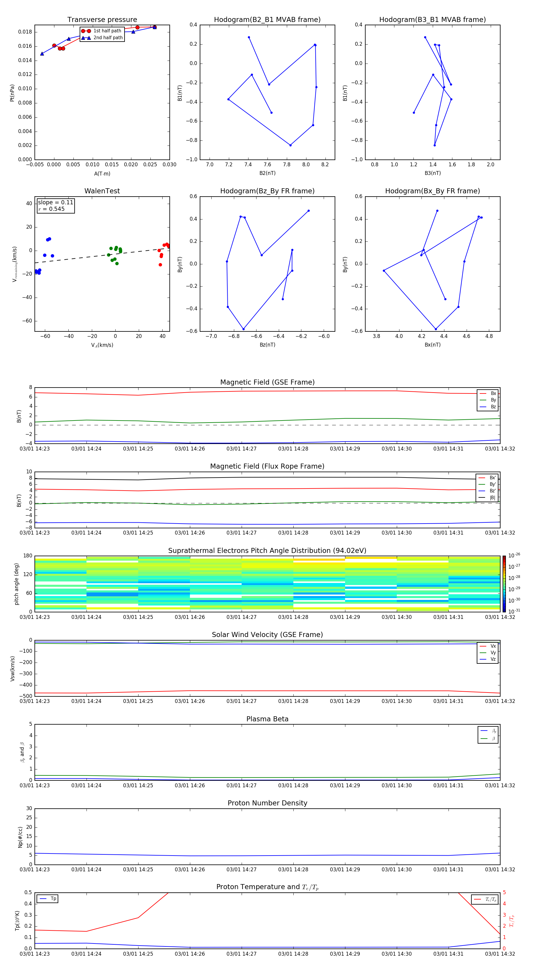Click the pitch angle distribution colorbar
The height and width of the screenshot is (980, 535).
tap(504, 584)
